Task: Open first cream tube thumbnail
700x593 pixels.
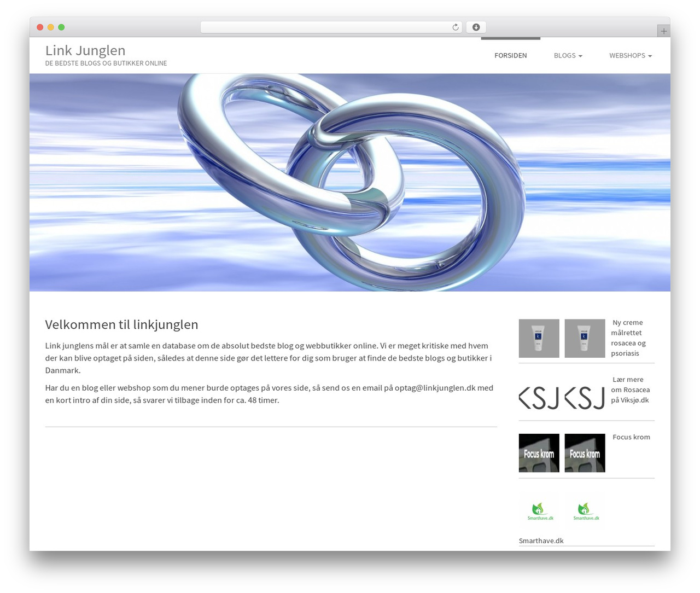Action: click(x=539, y=339)
